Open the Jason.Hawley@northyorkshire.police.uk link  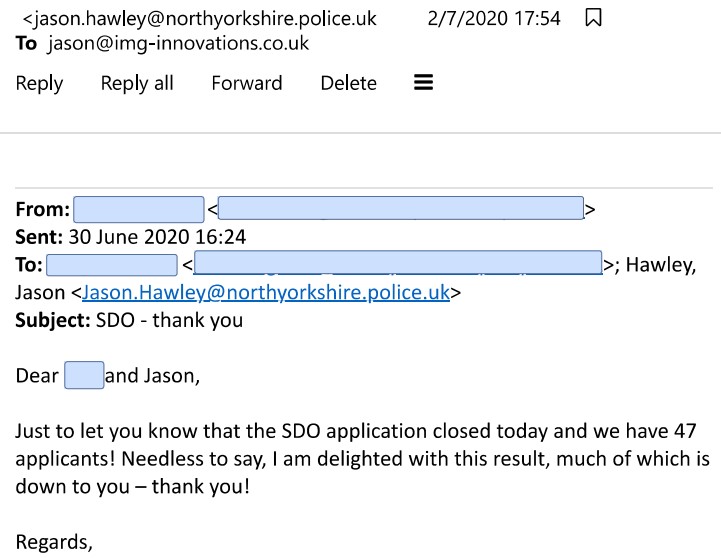pos(266,293)
